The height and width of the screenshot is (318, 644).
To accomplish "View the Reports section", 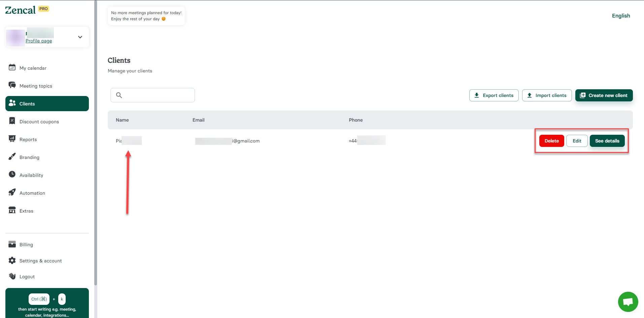I will pyautogui.click(x=28, y=139).
